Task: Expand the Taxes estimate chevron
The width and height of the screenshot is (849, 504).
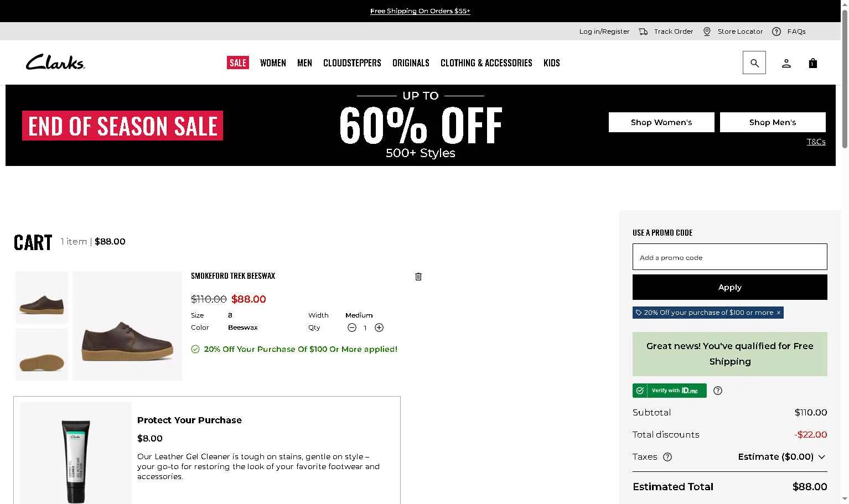Action: point(821,457)
